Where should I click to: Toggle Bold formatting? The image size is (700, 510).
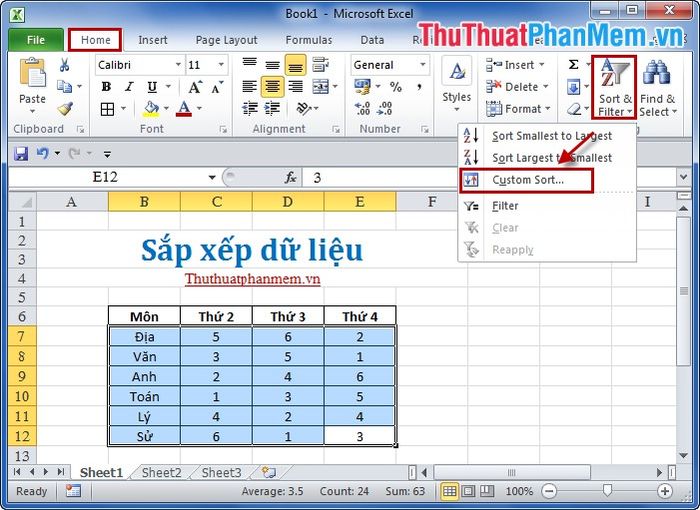point(106,87)
